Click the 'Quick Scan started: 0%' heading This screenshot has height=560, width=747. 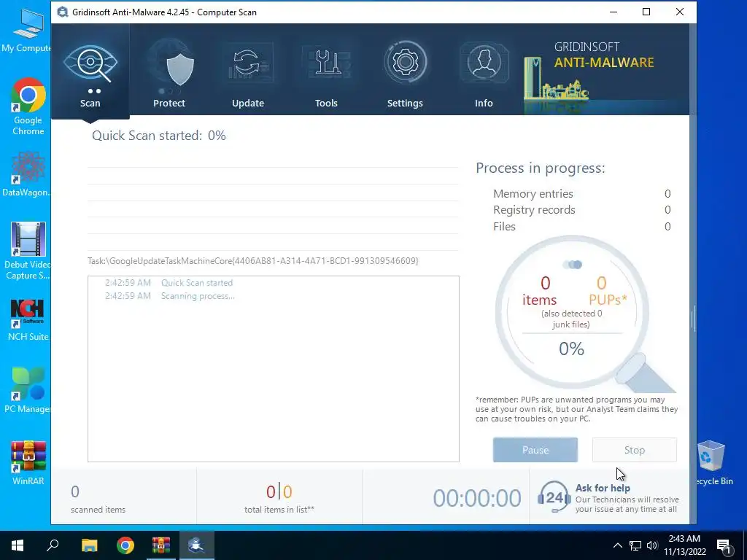click(158, 136)
